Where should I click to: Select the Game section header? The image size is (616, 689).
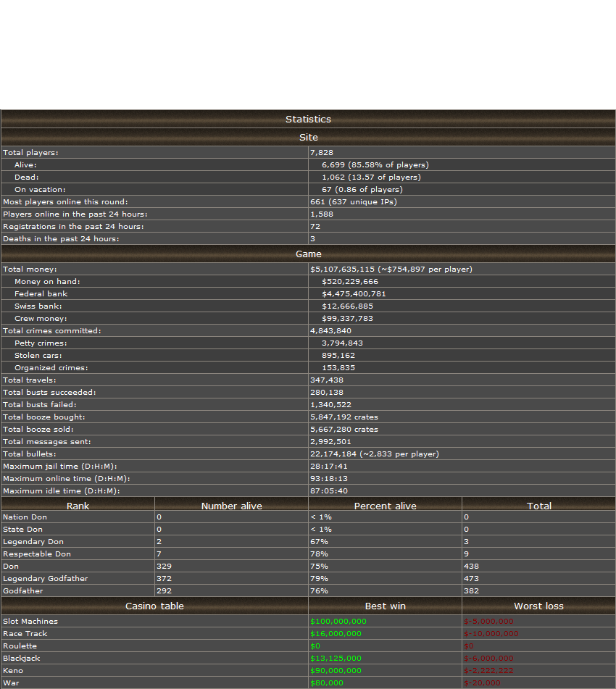[x=308, y=254]
